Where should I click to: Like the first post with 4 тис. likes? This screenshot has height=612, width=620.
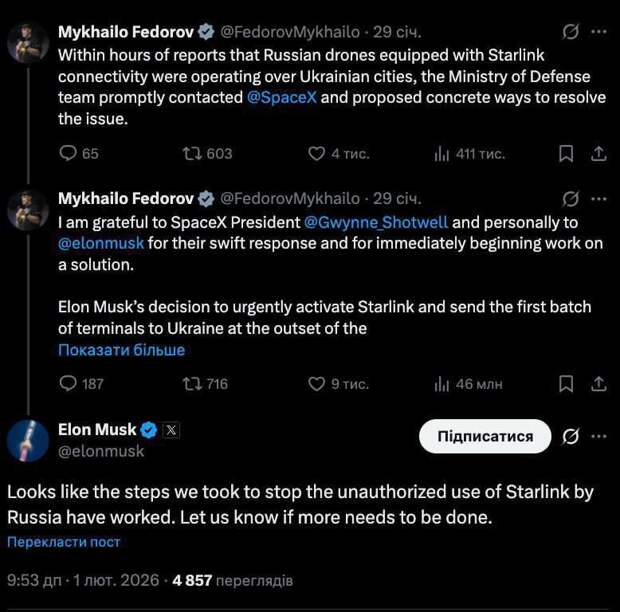pos(318,153)
